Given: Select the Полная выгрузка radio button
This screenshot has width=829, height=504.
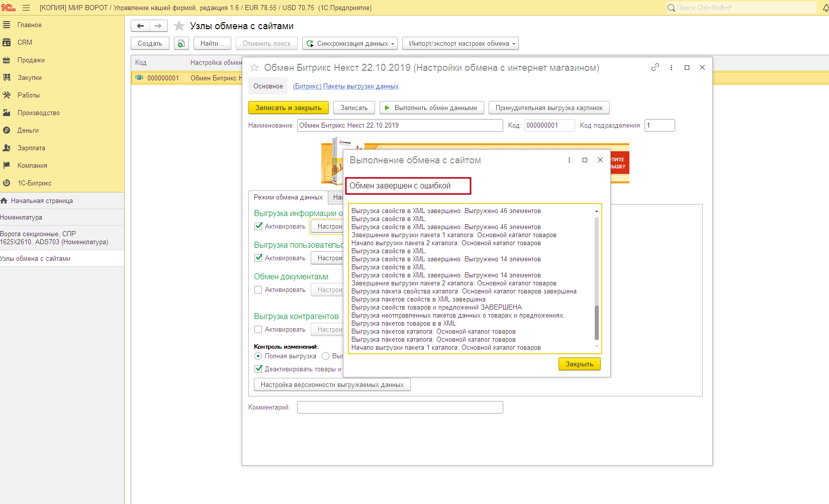Looking at the screenshot, I should (258, 356).
